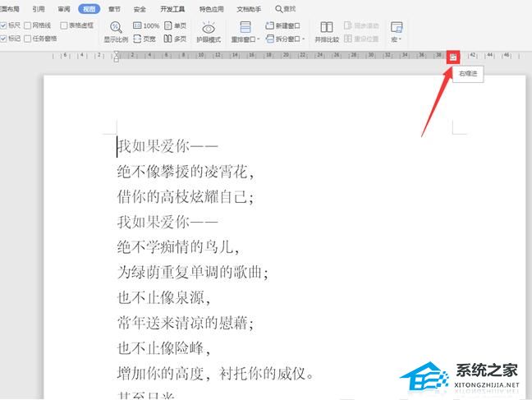The height and width of the screenshot is (400, 532).
Task: Click the 44 mark on horizontal ruler
Action: click(x=490, y=55)
